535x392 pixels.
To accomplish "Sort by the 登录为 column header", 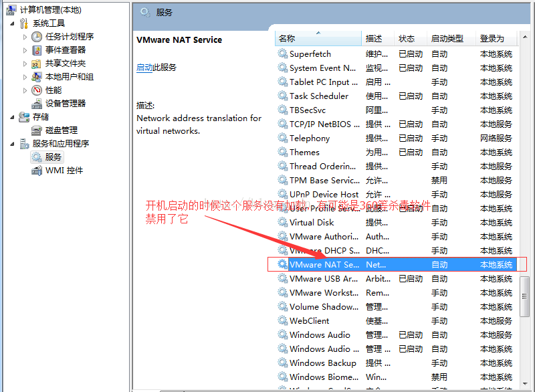I will [x=496, y=39].
